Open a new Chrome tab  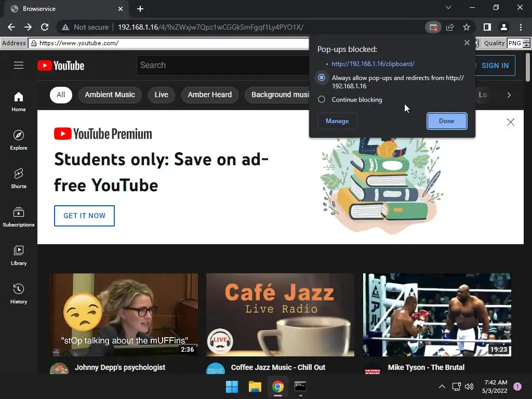(140, 9)
